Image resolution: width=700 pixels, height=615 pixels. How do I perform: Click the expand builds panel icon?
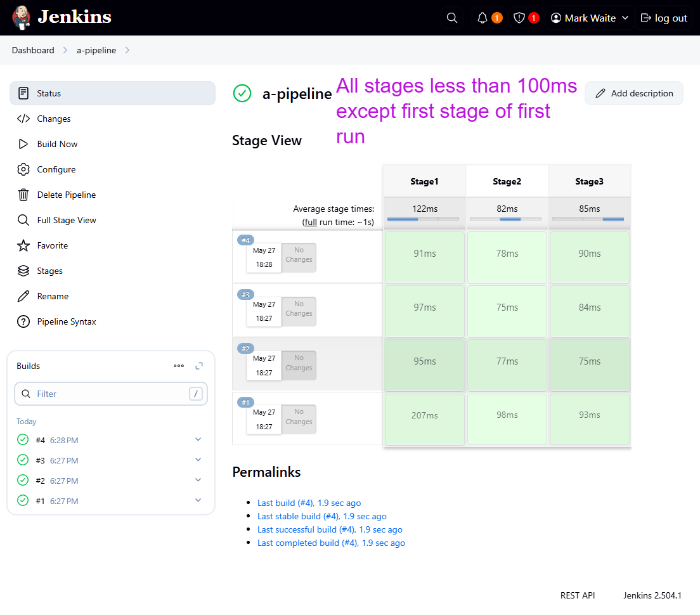click(199, 366)
